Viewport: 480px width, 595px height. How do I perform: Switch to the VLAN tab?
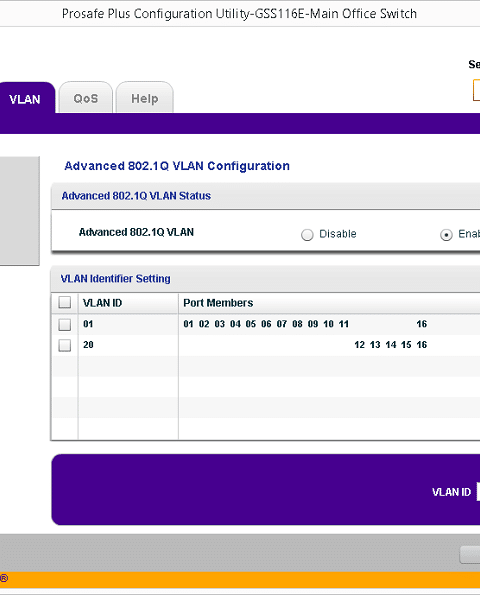click(x=25, y=99)
